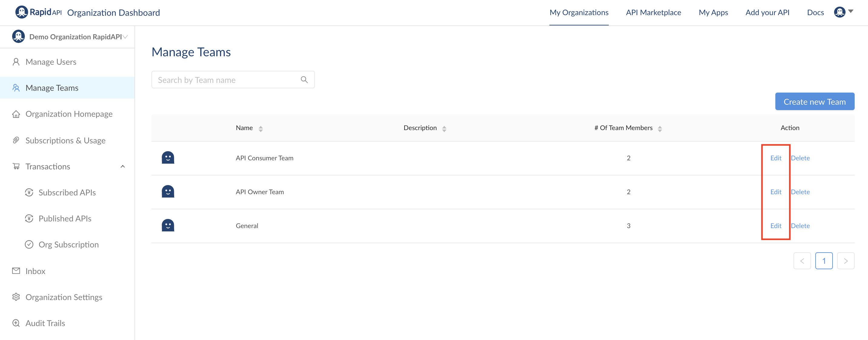Sort table by Name column
868x340 pixels.
coord(260,128)
